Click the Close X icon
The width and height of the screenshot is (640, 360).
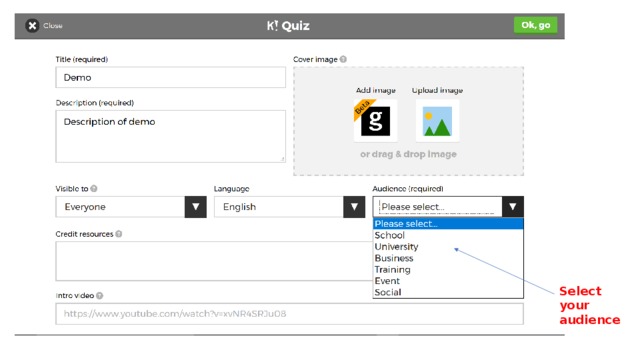(32, 26)
